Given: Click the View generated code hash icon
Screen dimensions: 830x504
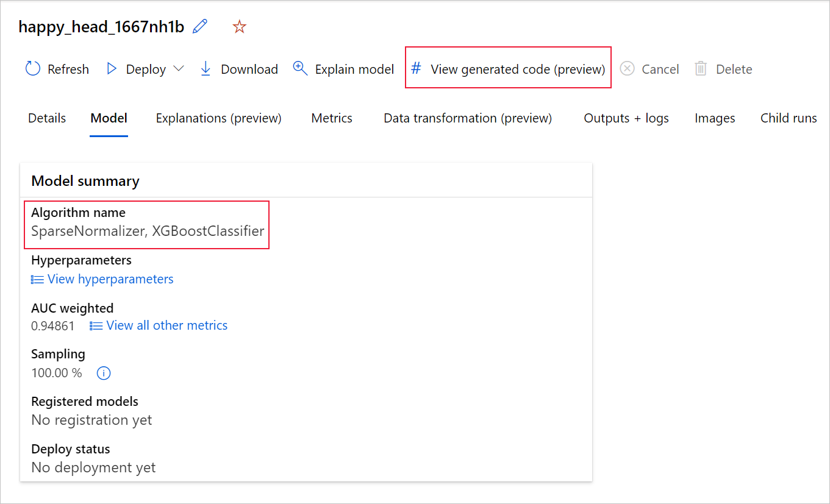Looking at the screenshot, I should pyautogui.click(x=416, y=69).
